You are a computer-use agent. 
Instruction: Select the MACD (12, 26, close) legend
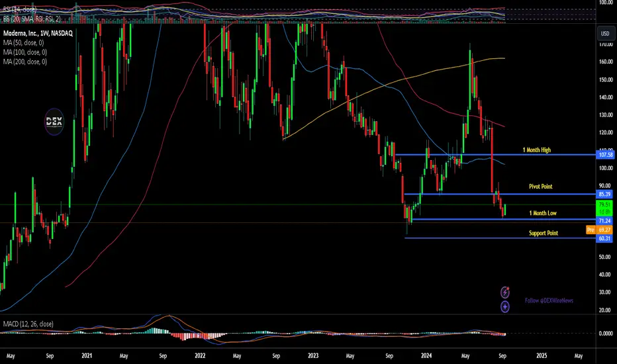point(28,324)
